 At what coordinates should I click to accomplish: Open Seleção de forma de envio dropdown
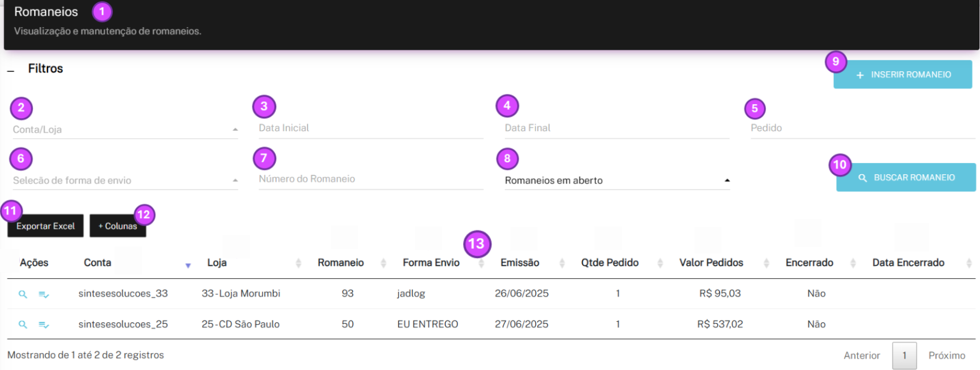tap(125, 180)
